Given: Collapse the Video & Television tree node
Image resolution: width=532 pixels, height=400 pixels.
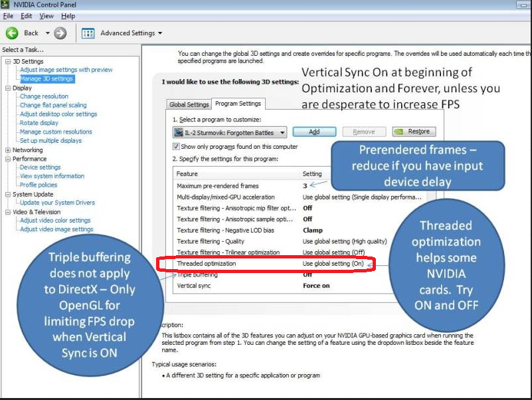Looking at the screenshot, I should point(8,212).
